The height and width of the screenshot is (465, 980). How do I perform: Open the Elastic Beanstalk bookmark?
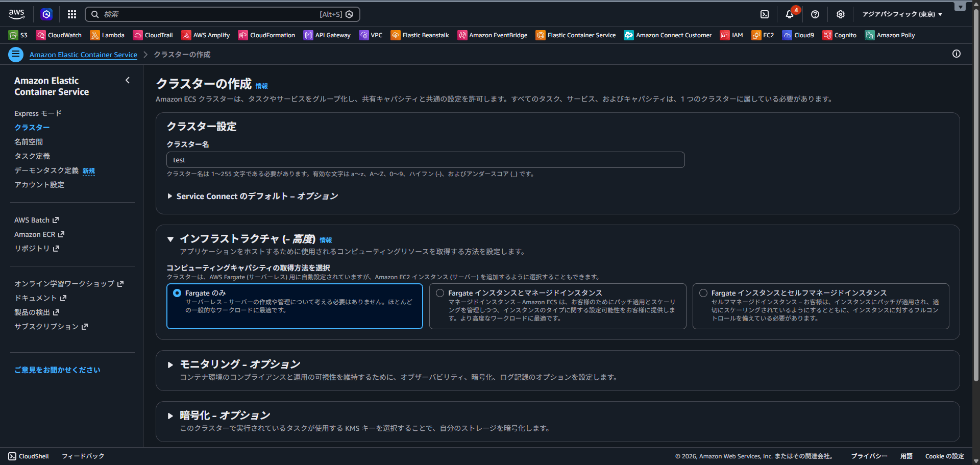pos(420,35)
